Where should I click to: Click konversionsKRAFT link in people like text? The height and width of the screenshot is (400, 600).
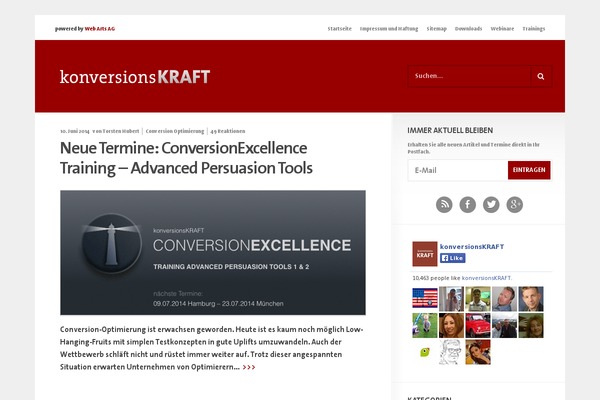coord(486,278)
